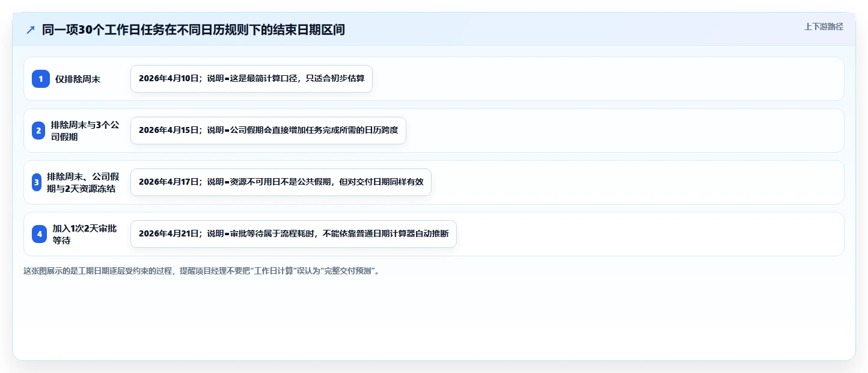
Task: Click the footer note 这张图展示的是工期日期
Action: [x=202, y=271]
